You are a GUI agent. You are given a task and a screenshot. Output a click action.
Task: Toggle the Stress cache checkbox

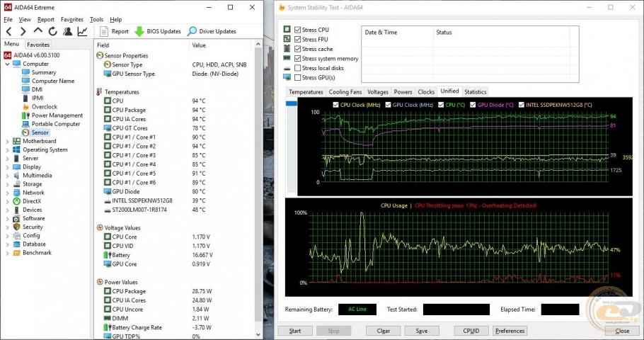[298, 49]
